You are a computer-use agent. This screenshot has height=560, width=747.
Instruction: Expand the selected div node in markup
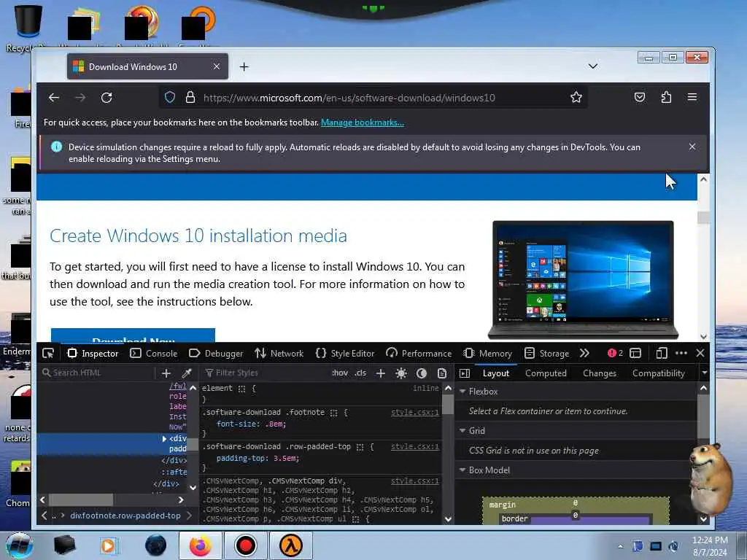[164, 438]
